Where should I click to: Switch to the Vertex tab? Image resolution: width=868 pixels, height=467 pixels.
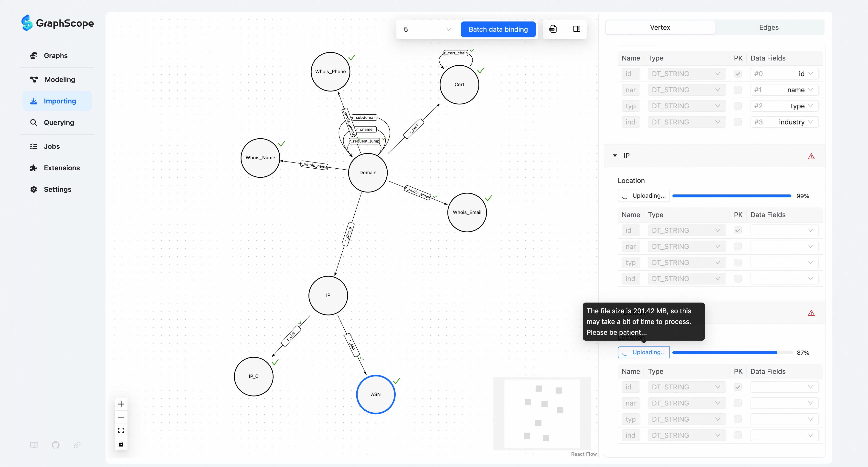click(660, 27)
